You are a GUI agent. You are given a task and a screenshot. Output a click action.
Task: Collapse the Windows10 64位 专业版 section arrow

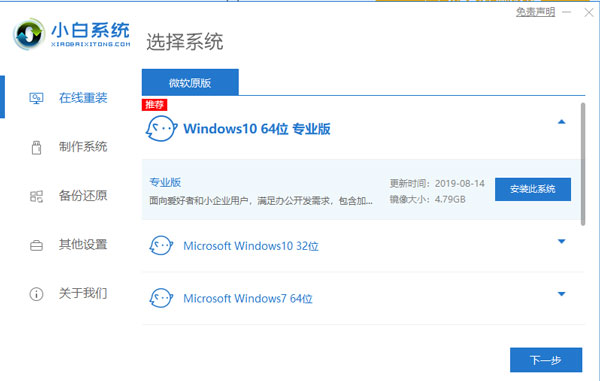(561, 122)
